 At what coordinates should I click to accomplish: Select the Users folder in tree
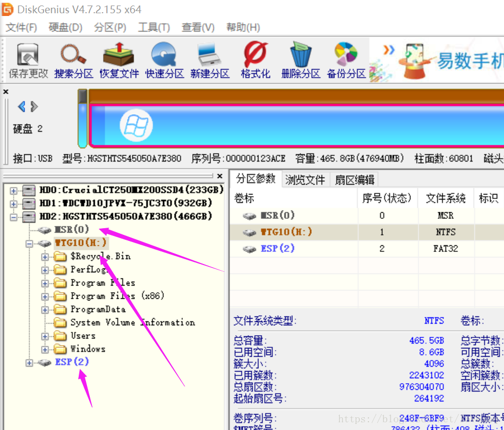click(83, 335)
